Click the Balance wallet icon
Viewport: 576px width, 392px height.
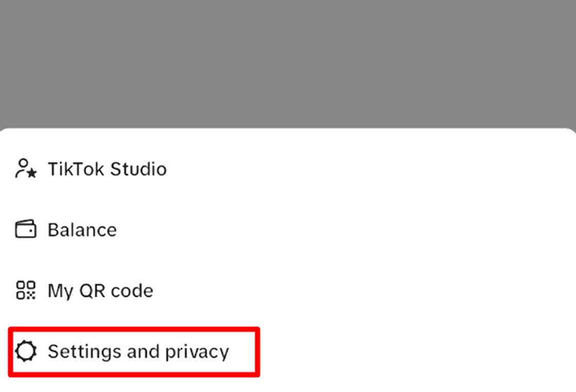[x=26, y=230]
